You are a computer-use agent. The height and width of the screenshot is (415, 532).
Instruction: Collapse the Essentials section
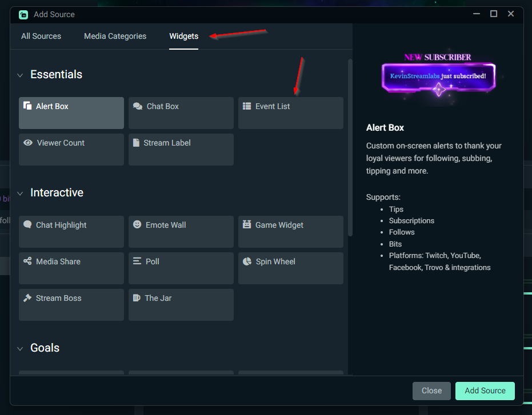(20, 74)
